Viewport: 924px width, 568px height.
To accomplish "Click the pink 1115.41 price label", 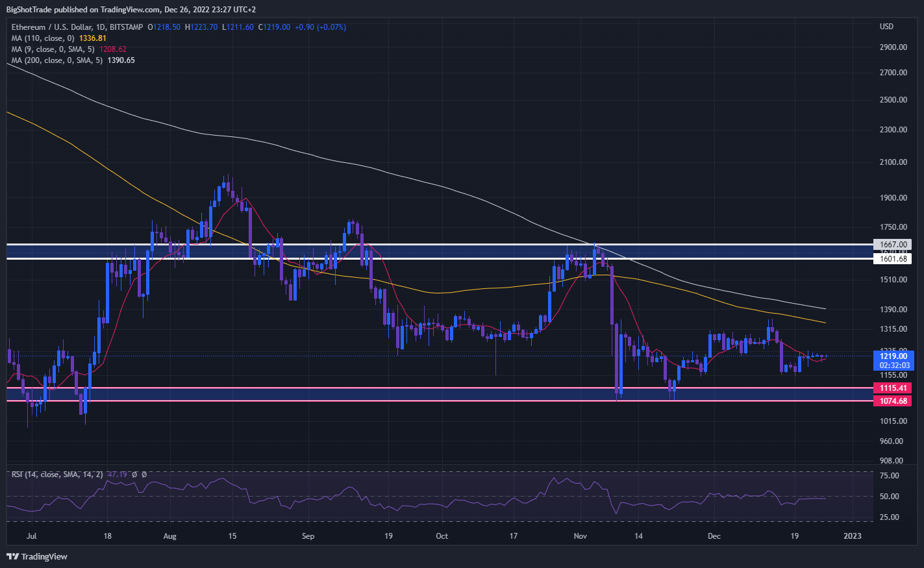I will 893,388.
